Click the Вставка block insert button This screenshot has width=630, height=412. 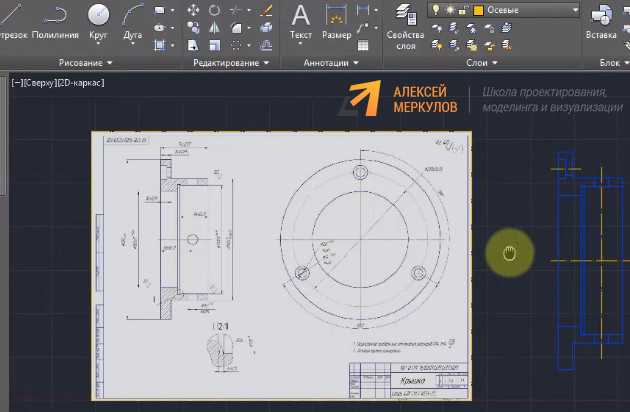tap(601, 22)
